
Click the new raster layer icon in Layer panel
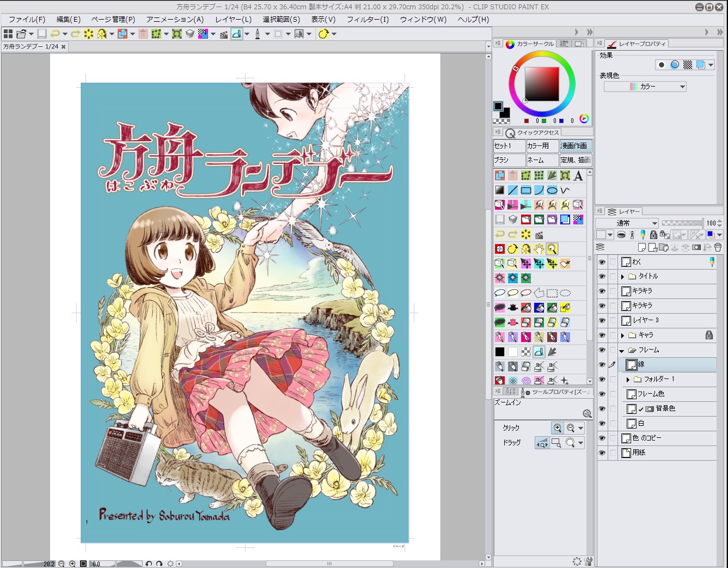pos(642,247)
